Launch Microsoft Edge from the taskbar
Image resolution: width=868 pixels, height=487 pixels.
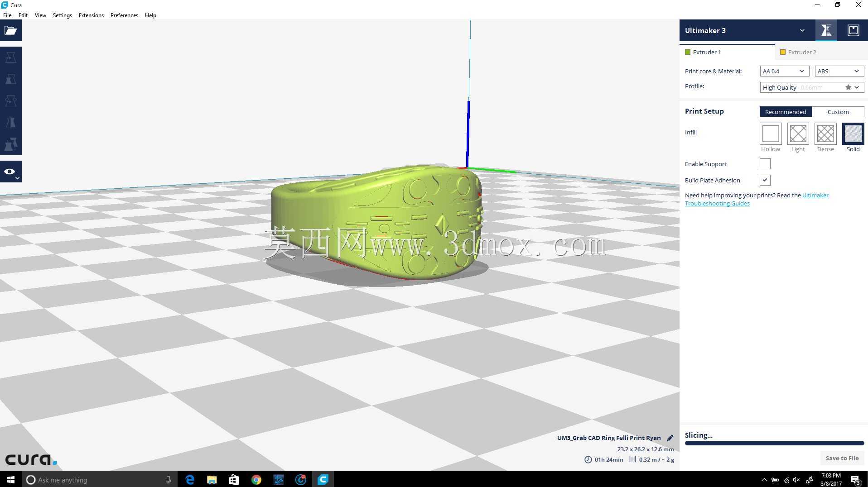190,479
